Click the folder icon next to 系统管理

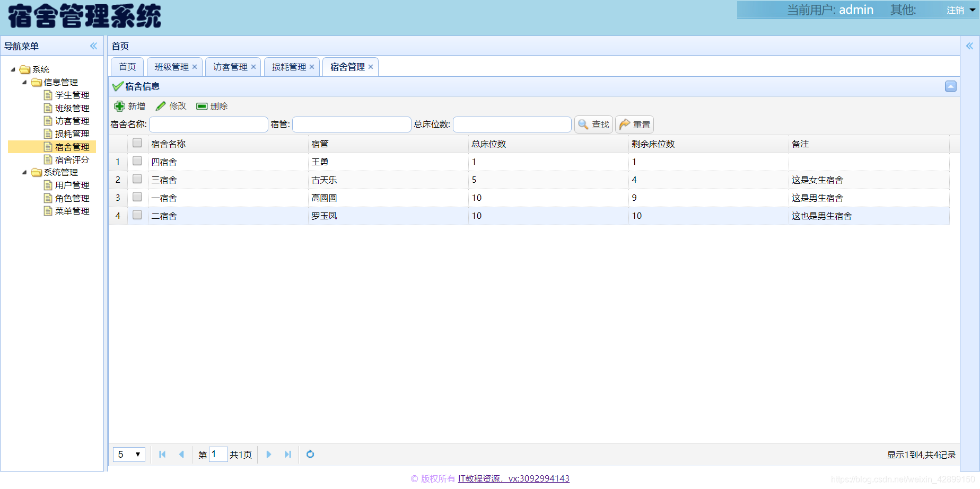coord(37,172)
